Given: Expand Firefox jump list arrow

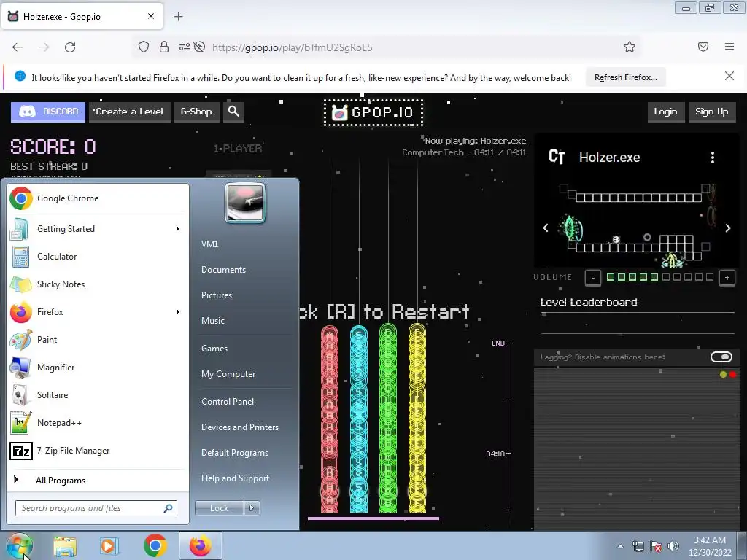Looking at the screenshot, I should (x=178, y=312).
